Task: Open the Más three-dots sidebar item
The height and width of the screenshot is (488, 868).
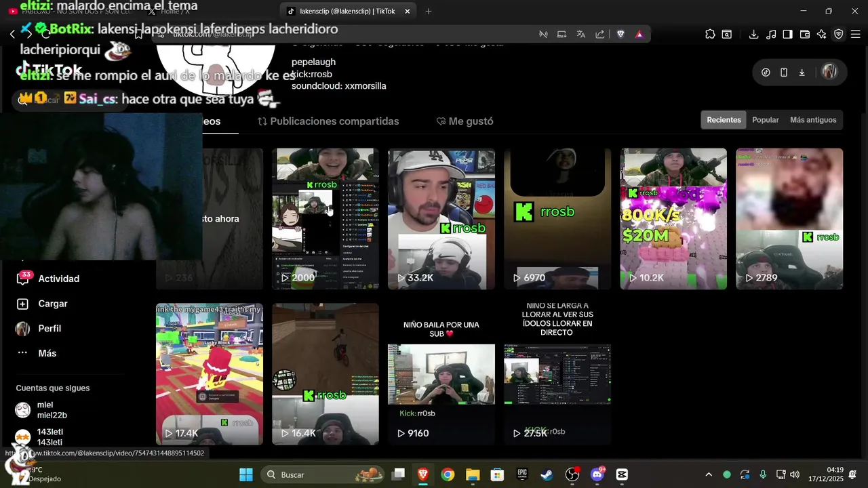Action: pyautogui.click(x=37, y=353)
